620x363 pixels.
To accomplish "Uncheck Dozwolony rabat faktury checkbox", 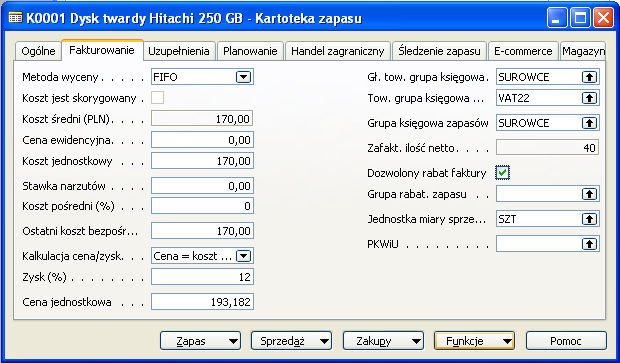I will [503, 173].
